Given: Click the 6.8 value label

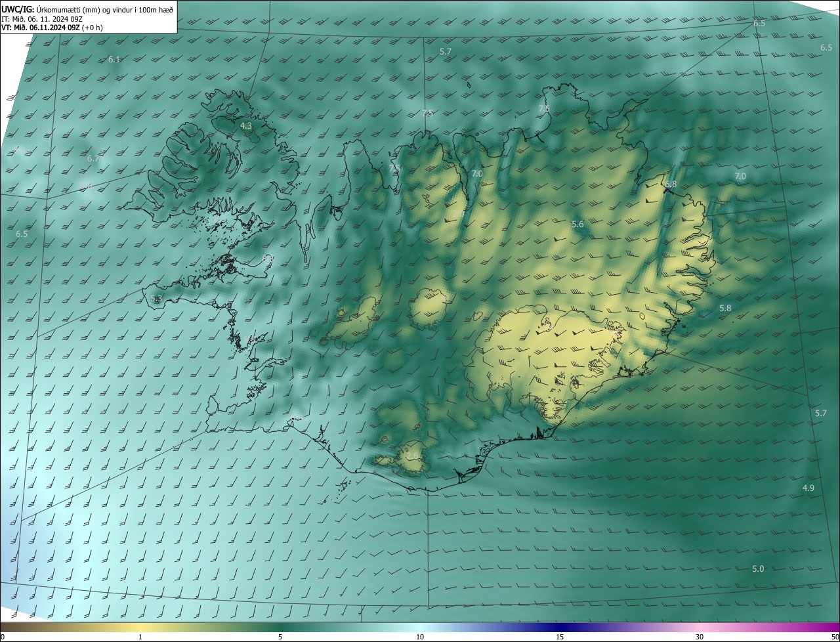Looking at the screenshot, I should (671, 184).
